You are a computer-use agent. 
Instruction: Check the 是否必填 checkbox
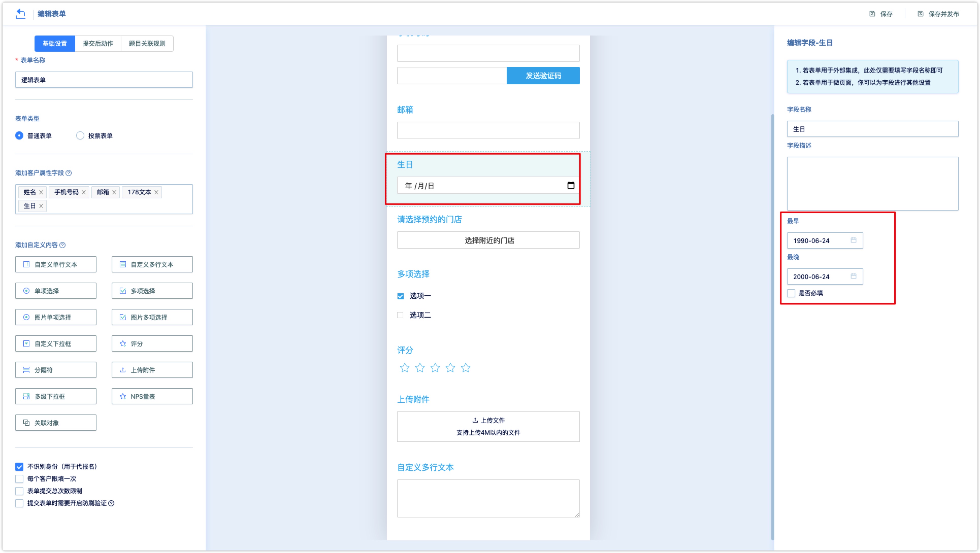(791, 293)
